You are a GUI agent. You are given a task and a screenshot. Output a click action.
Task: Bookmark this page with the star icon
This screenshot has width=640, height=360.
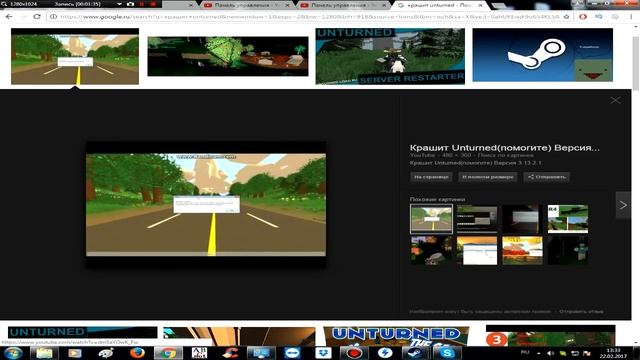point(567,17)
